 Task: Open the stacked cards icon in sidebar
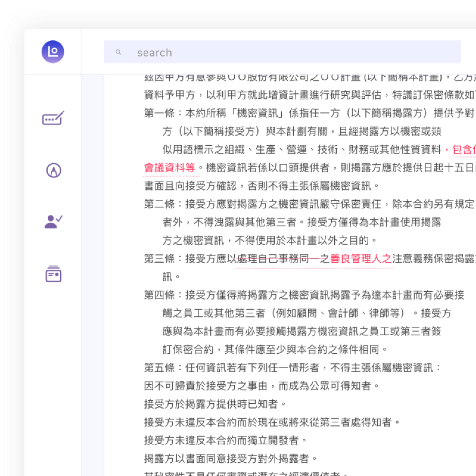(x=53, y=274)
